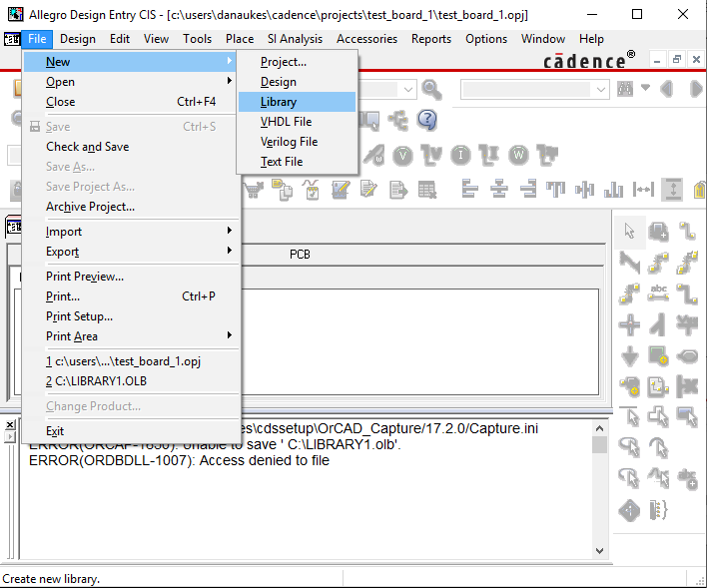707x588 pixels.
Task: Click Close in the File menu
Action: pos(130,102)
